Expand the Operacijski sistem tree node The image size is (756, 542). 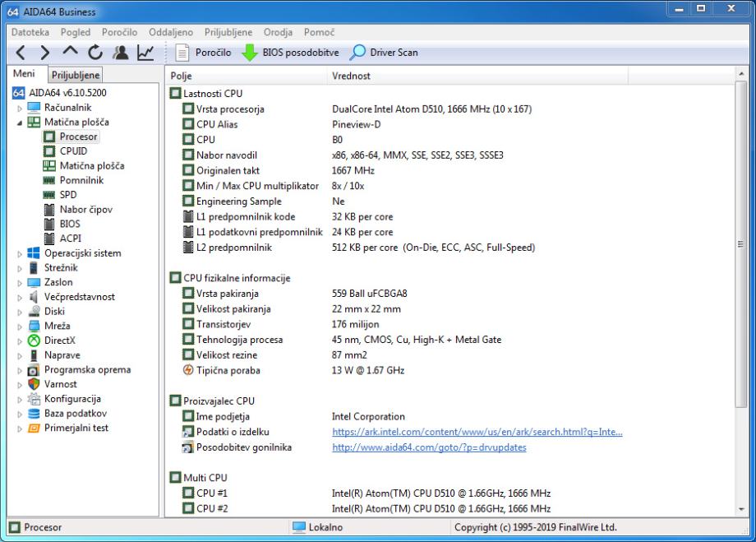click(20, 253)
